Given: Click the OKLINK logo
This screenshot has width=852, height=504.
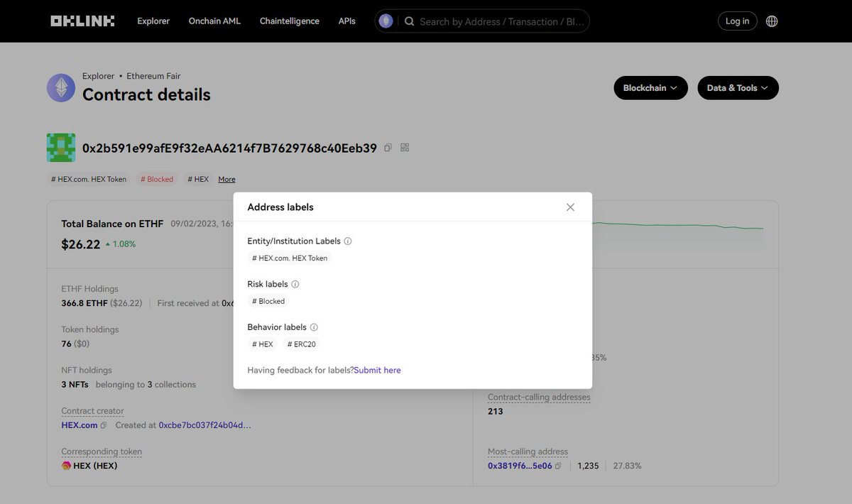Looking at the screenshot, I should (82, 21).
